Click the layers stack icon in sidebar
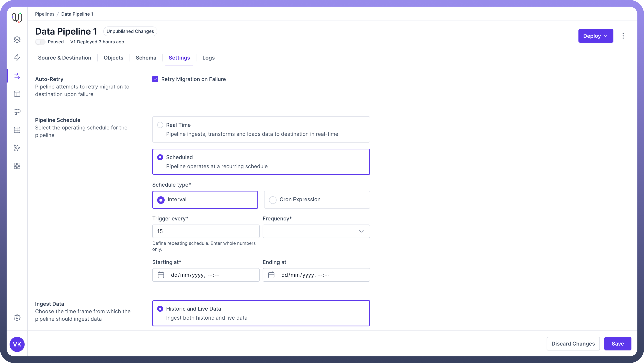 pyautogui.click(x=17, y=39)
